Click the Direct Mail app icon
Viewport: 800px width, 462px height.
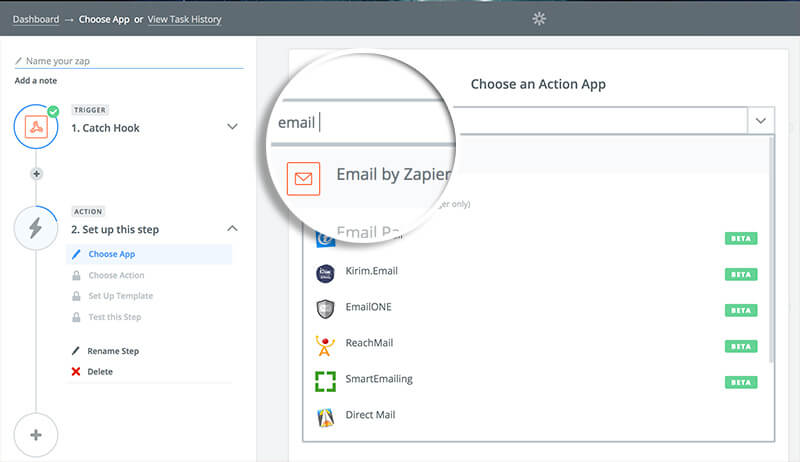point(326,417)
